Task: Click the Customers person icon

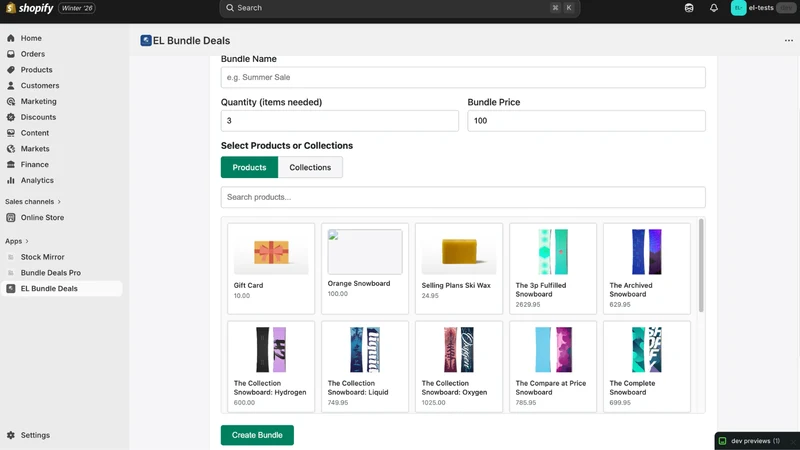Action: [11, 86]
